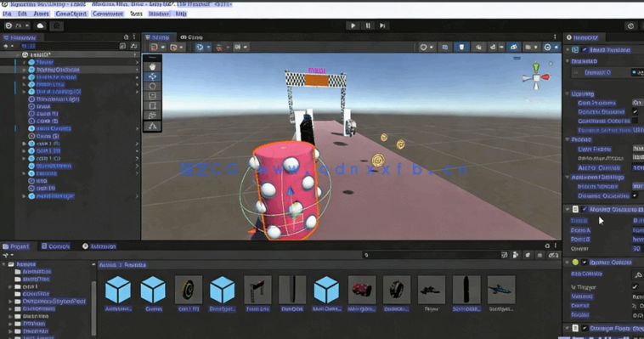
Task: Open the Hierarchy create plus dropdown
Action: 8,46
